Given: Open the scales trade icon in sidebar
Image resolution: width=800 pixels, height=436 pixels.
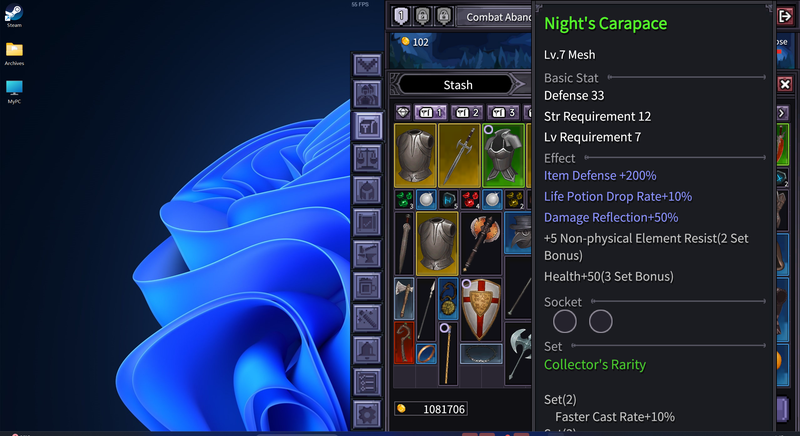Looking at the screenshot, I should (367, 158).
